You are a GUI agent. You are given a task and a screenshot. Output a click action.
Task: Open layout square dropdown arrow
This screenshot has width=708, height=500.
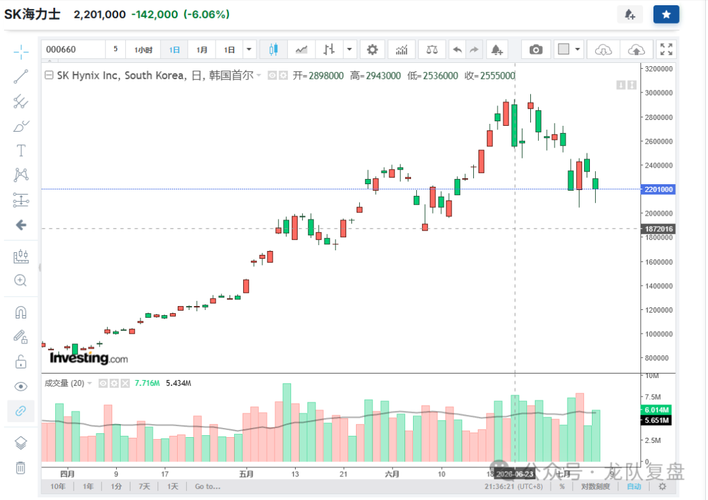[x=578, y=50]
